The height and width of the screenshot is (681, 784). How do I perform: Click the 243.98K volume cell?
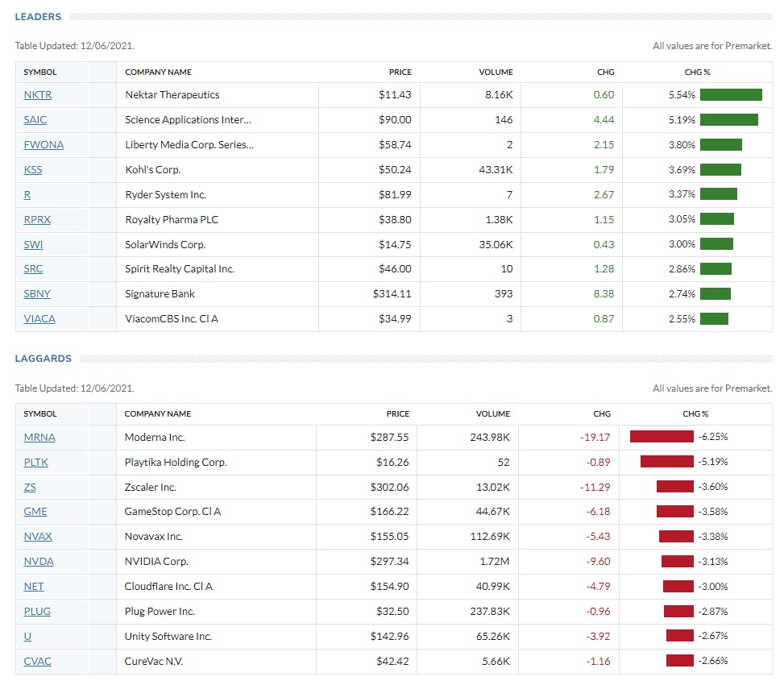(490, 438)
